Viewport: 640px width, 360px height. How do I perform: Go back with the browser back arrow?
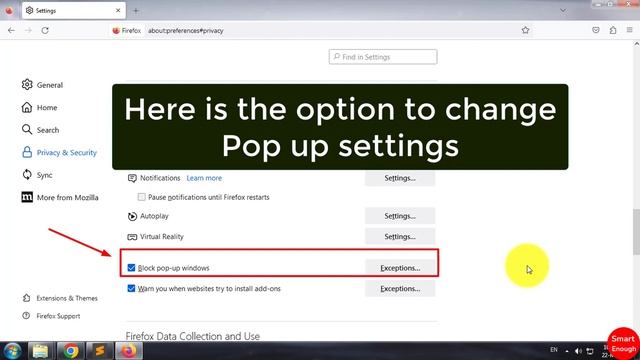[x=11, y=31]
